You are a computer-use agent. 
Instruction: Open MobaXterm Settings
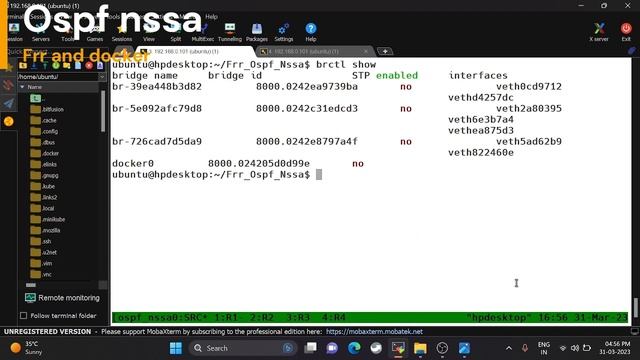pyautogui.click(x=284, y=33)
